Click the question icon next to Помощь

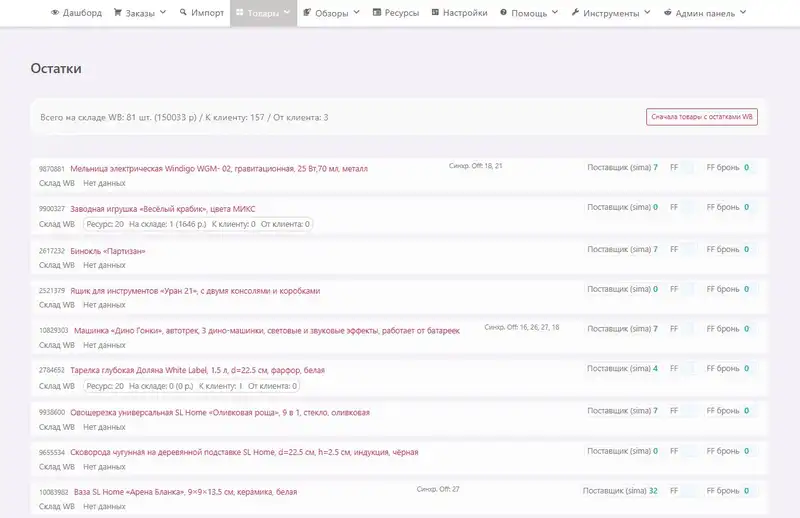click(504, 12)
